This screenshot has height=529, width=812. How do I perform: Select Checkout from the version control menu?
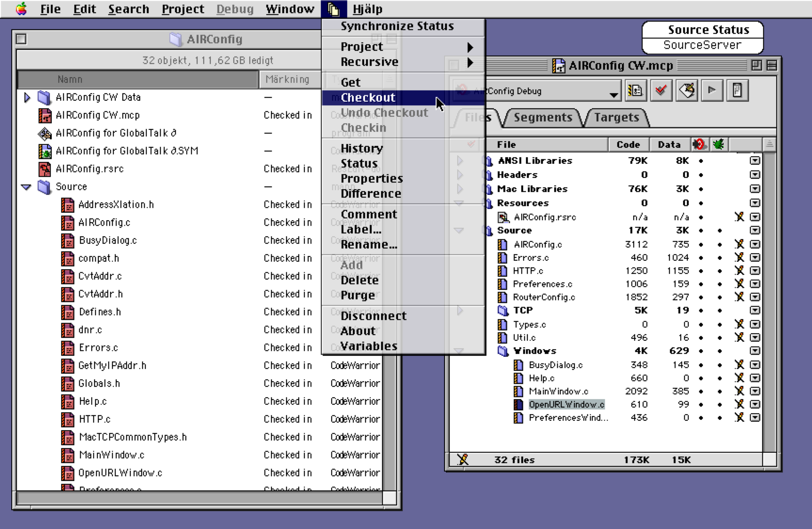(403, 97)
